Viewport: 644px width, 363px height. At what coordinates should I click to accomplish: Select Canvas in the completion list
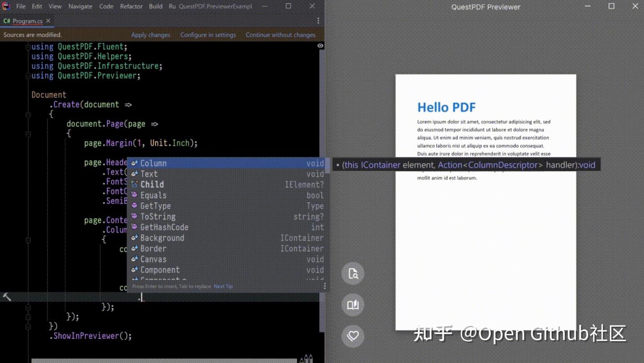point(227,259)
